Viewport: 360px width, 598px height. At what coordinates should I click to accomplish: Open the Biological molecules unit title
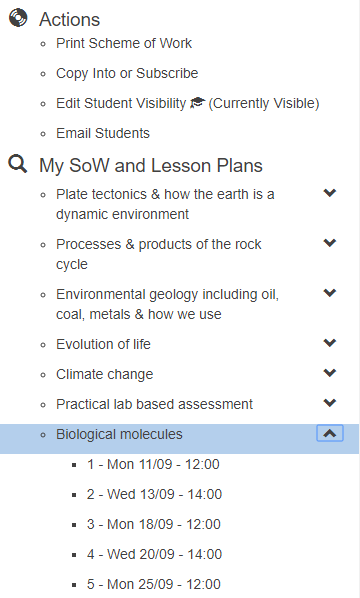coord(119,434)
